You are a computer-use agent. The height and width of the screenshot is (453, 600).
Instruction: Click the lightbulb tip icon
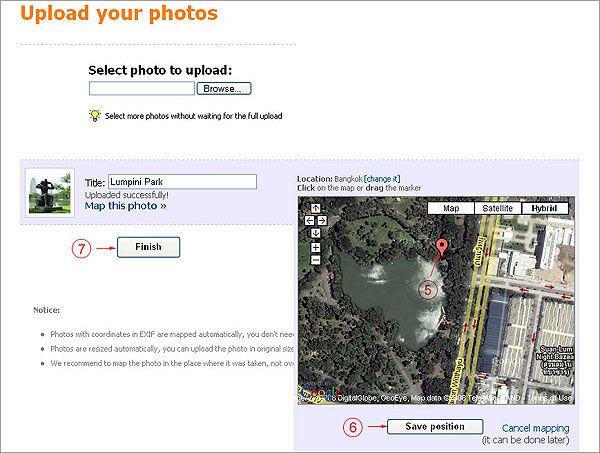pyautogui.click(x=95, y=116)
